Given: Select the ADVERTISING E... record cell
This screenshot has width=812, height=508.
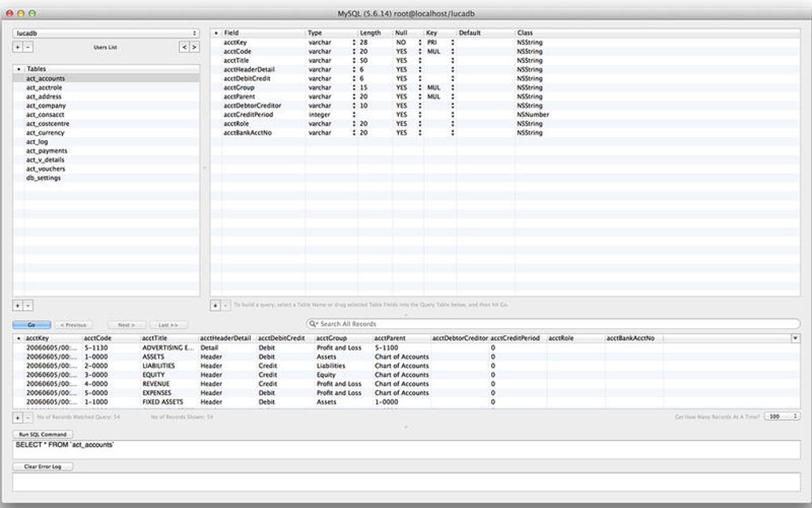Looking at the screenshot, I should pyautogui.click(x=168, y=348).
